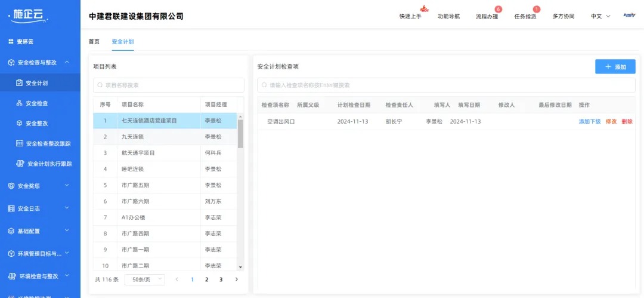Image resolution: width=644 pixels, height=298 pixels.
Task: Open 安全检查整改跟踪 via its sidebar icon
Action: pos(20,143)
